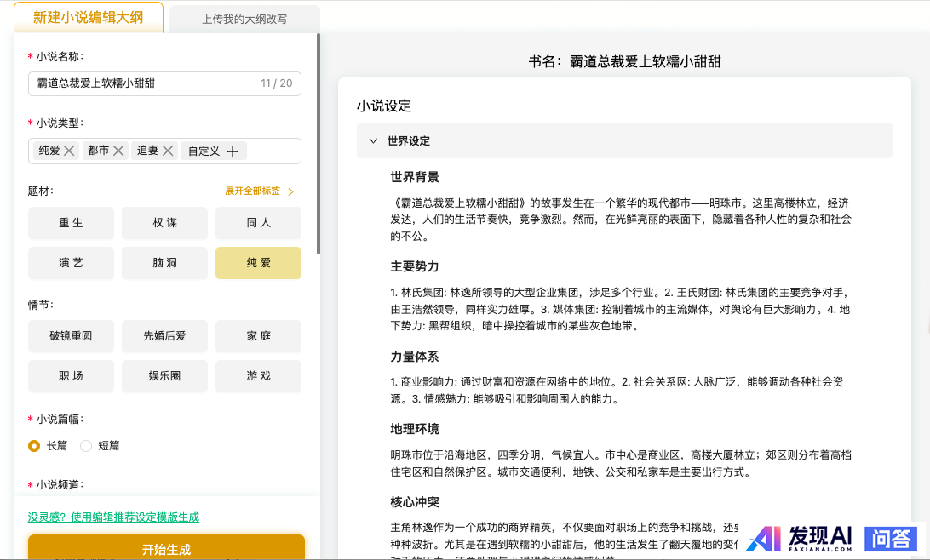The image size is (930, 560).
Task: Remove the 追妻 tag with its X icon
Action: tap(169, 151)
